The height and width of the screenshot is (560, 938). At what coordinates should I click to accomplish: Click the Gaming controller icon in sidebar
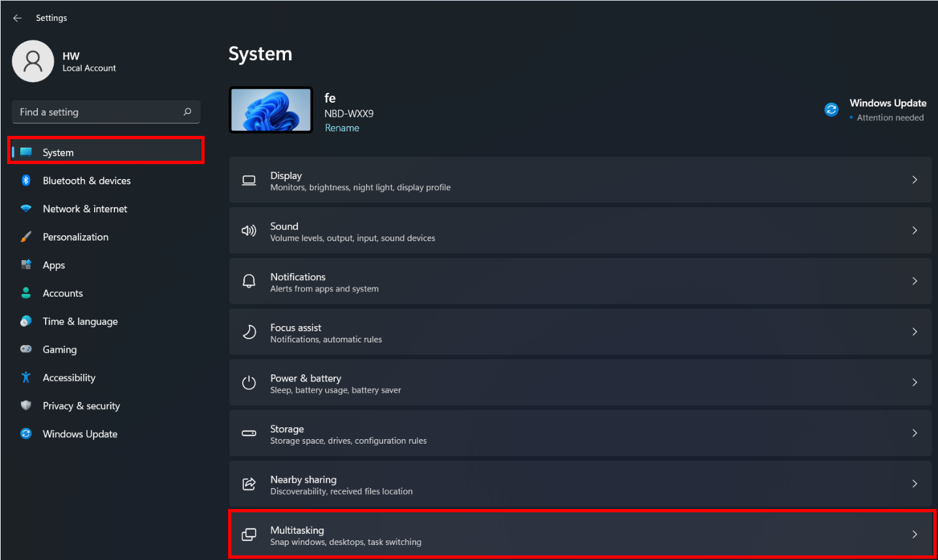point(26,349)
